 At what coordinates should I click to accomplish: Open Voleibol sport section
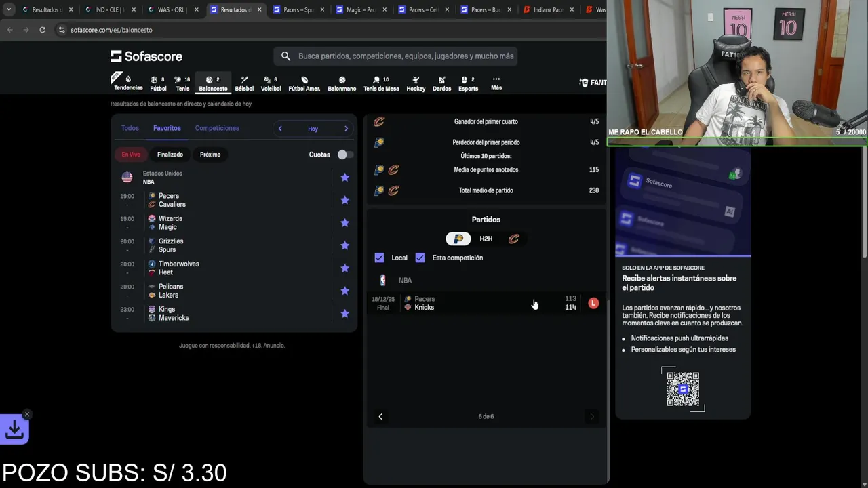(x=271, y=83)
